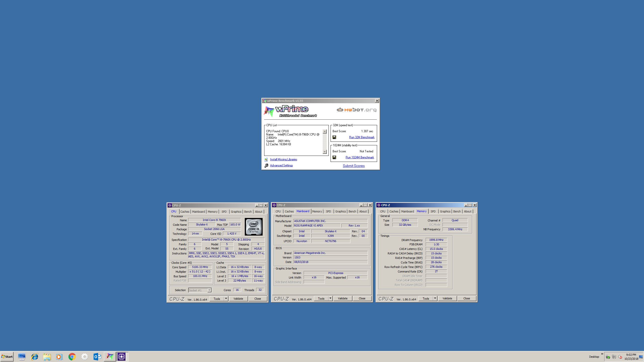
Task: Open Windows Explorer folder icon on taskbar
Action: [x=47, y=357]
